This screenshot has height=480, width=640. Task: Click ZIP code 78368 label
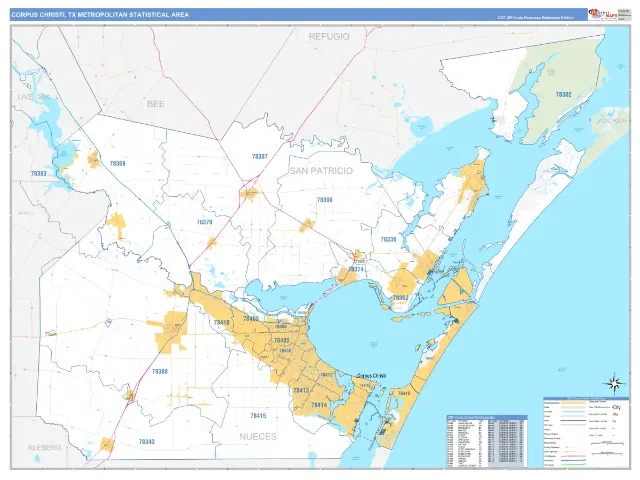click(118, 164)
